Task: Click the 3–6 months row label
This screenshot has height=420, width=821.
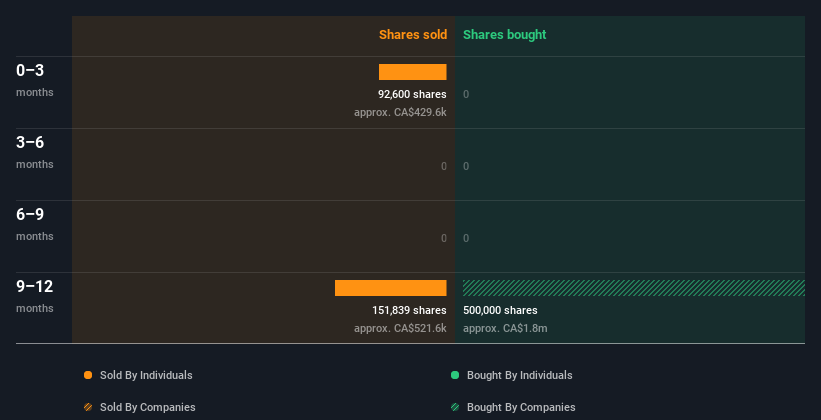Action: point(35,152)
